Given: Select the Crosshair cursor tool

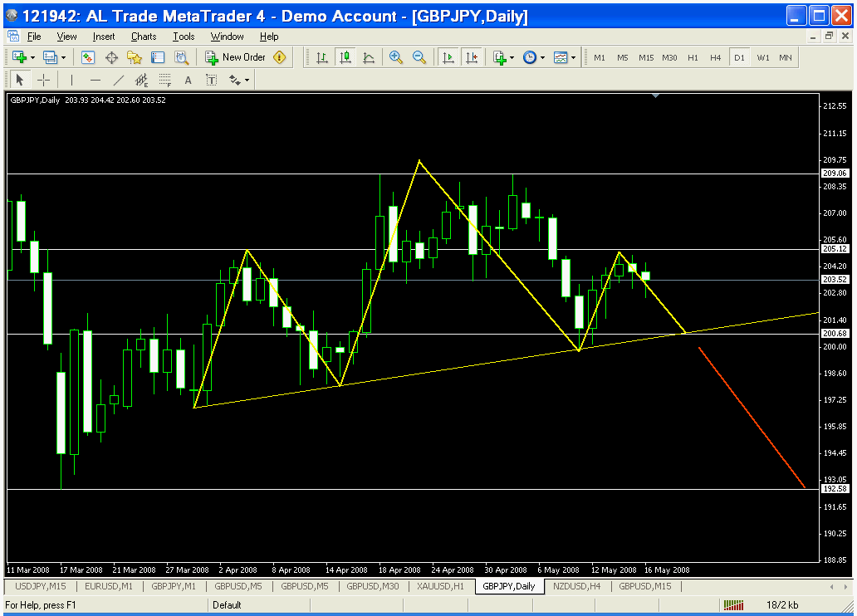Looking at the screenshot, I should point(44,80).
